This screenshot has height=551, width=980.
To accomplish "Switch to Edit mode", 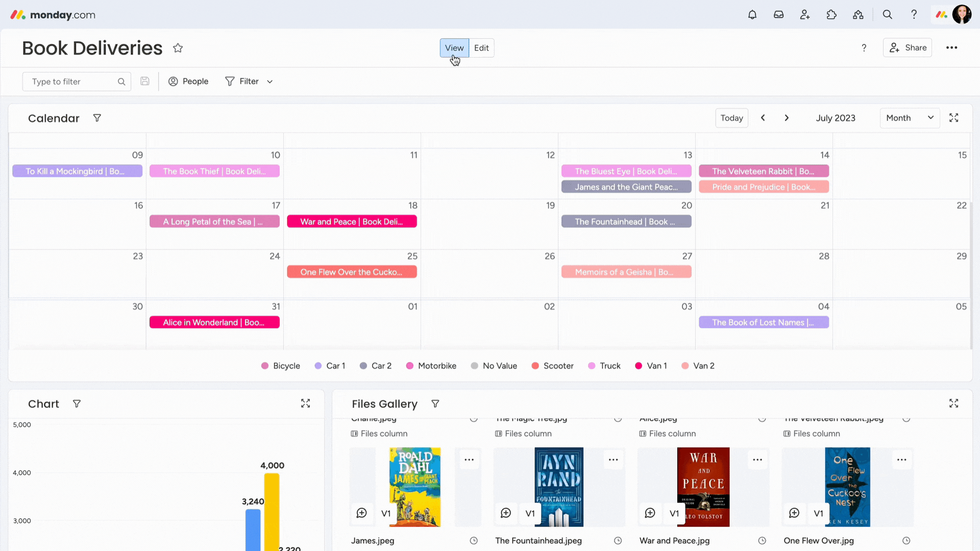I will 481,48.
